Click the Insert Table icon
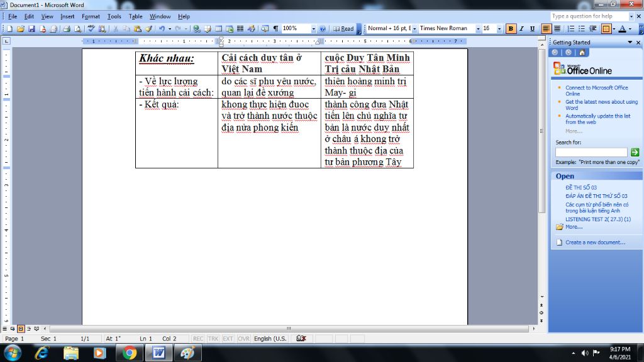Screen dimensions: 644x362 (218, 29)
